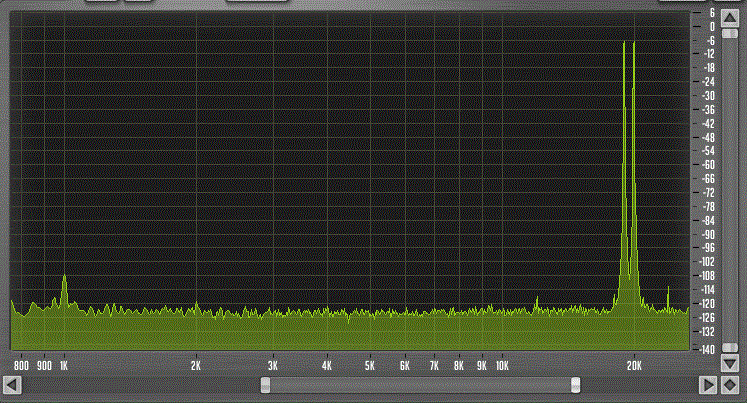Click the -6 dB level scale label
Viewport: 747px width, 403px height.
pos(710,40)
